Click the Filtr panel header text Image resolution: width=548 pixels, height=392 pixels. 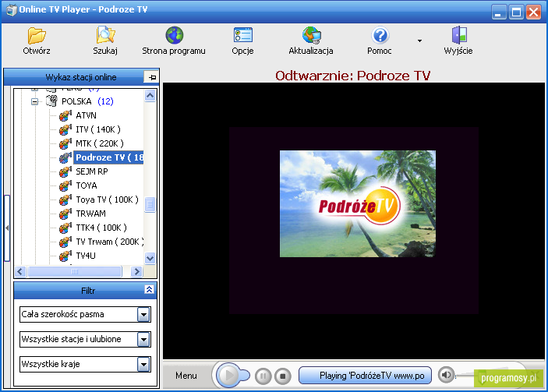point(88,291)
